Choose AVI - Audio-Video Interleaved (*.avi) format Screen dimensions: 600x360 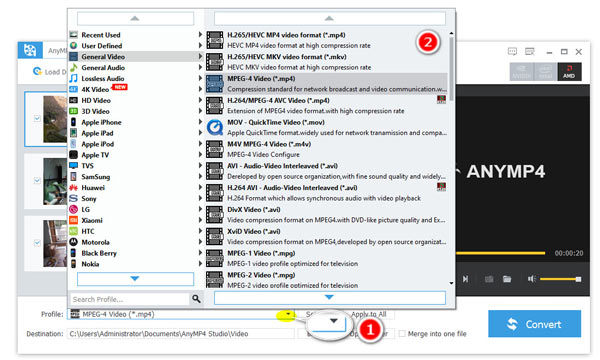326,171
